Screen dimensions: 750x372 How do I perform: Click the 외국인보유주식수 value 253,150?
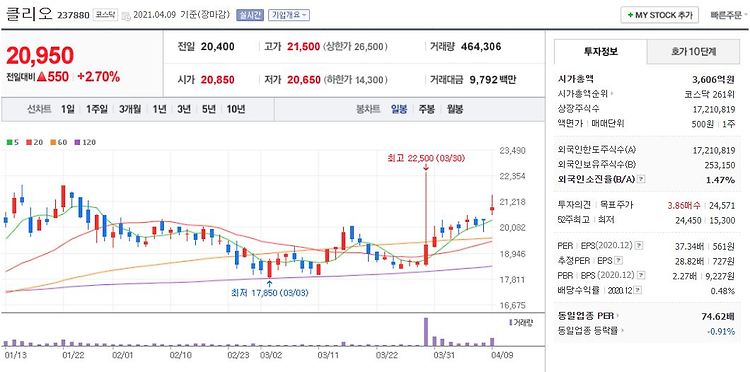coord(720,164)
